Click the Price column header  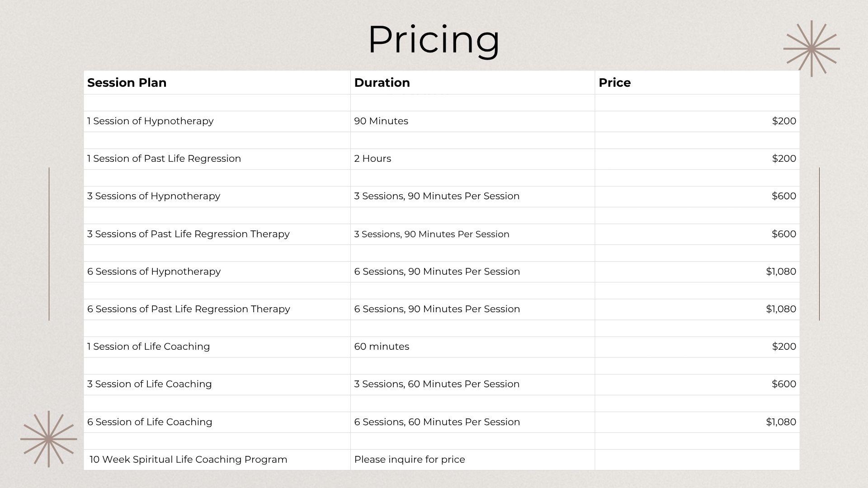pyautogui.click(x=697, y=82)
